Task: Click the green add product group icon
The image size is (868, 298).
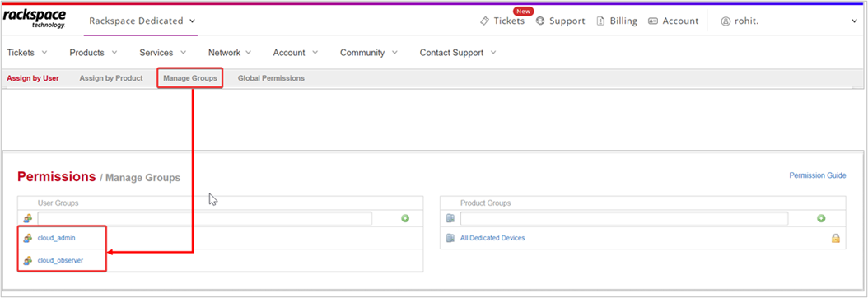Action: click(821, 218)
